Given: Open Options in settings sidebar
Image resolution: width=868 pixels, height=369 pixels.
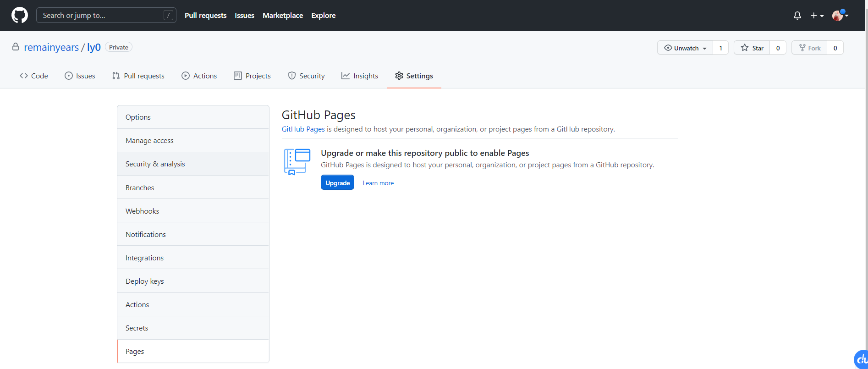Looking at the screenshot, I should tap(193, 117).
